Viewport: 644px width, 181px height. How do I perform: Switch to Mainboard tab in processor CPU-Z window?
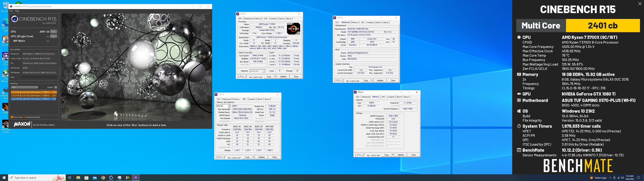coord(249,18)
